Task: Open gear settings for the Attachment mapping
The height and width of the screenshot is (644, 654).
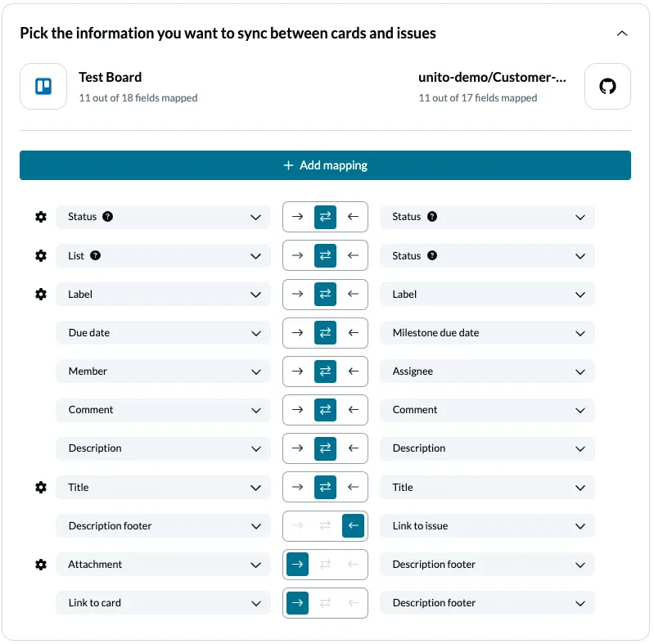Action: pyautogui.click(x=41, y=565)
